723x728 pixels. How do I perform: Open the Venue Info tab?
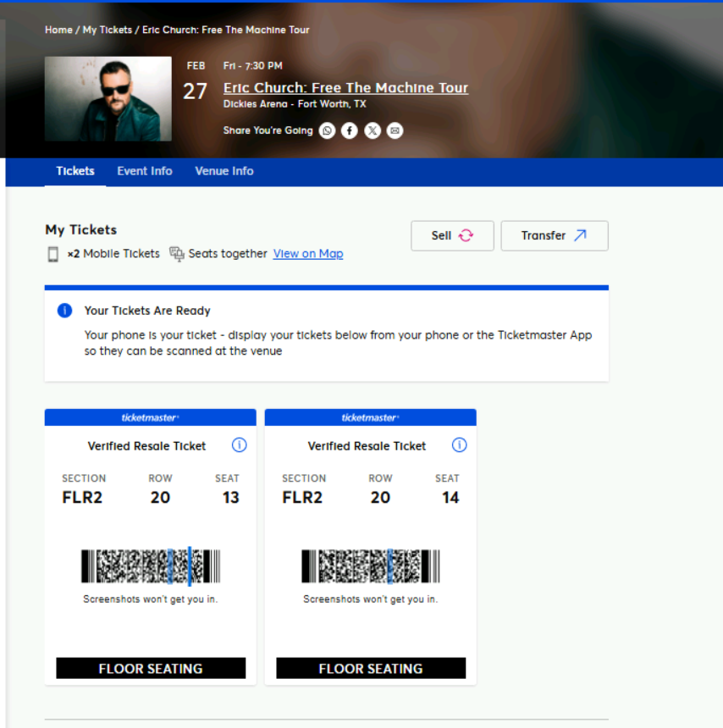[x=224, y=171]
